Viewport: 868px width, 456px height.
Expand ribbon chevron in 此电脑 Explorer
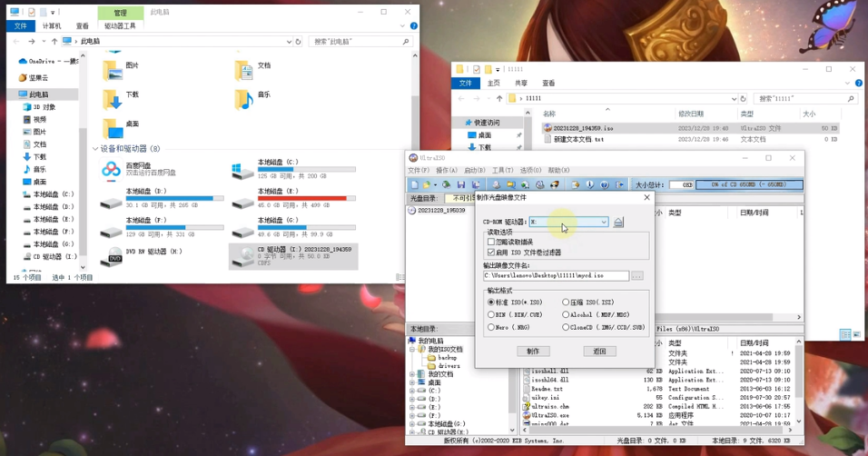pyautogui.click(x=402, y=26)
